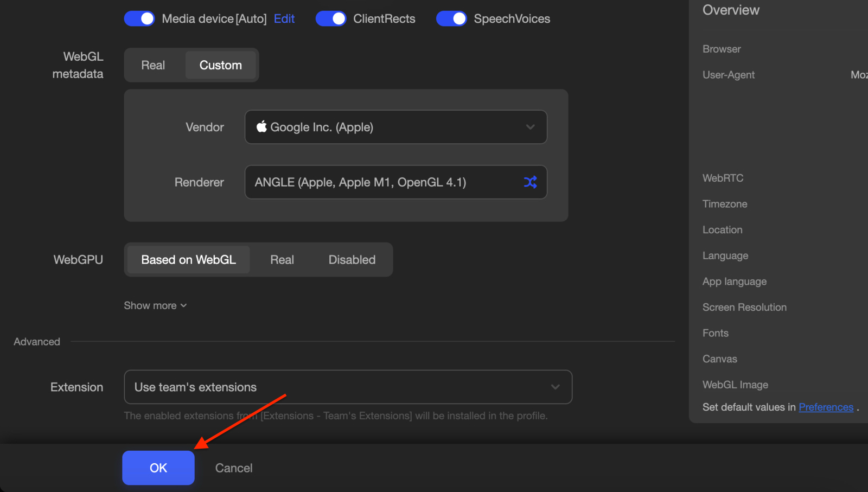The image size is (868, 492).
Task: Click OK to save the profile
Action: click(x=158, y=468)
